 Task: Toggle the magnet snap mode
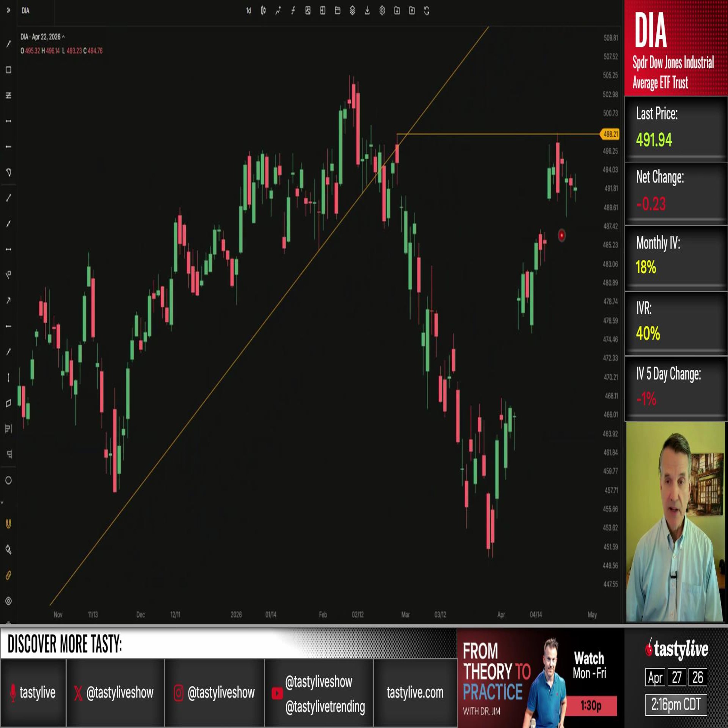click(x=8, y=524)
